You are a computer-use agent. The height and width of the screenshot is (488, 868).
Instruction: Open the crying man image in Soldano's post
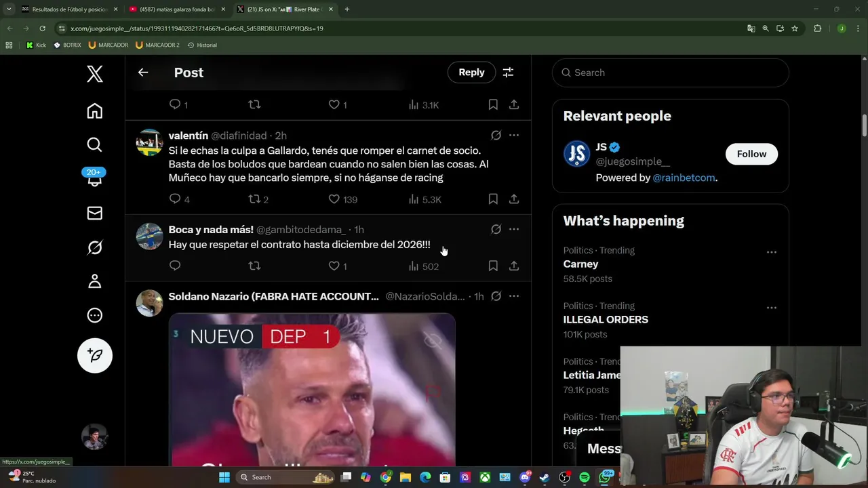click(x=312, y=390)
